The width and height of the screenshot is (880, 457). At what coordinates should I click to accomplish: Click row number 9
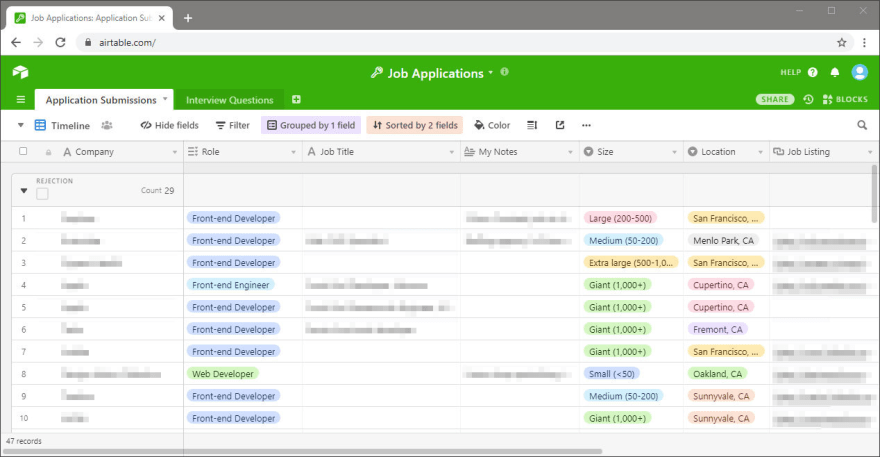tap(24, 396)
